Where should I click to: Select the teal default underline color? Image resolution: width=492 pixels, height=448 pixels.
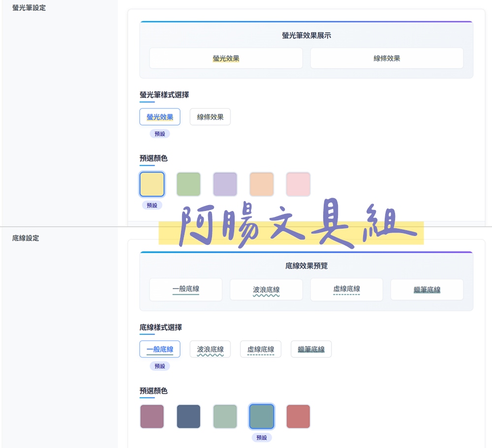[261, 416]
